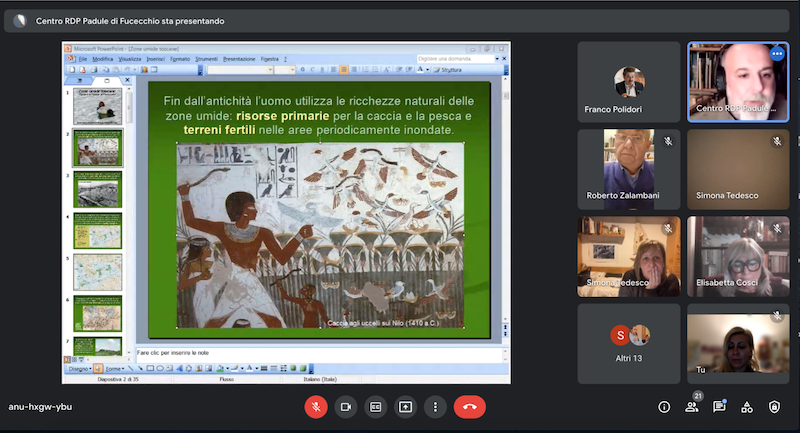Turn on closed captions
Image resolution: width=800 pixels, height=433 pixels.
click(376, 407)
